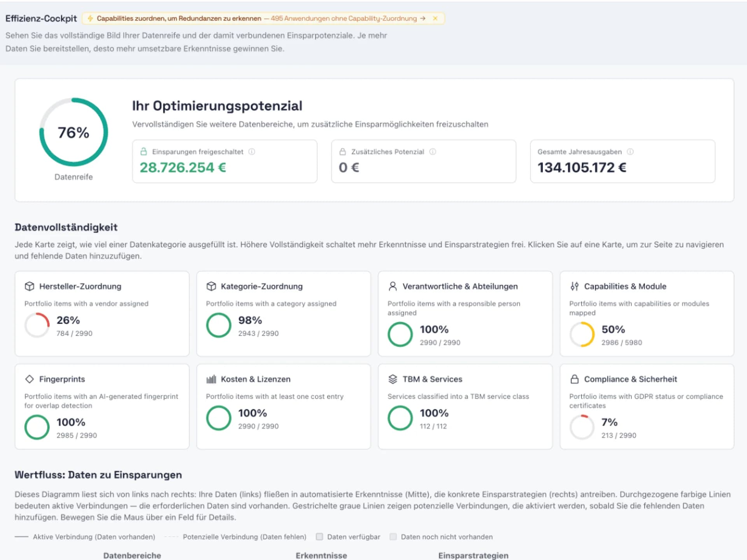747x560 pixels.
Task: Open the Capabilities & Module card title
Action: (625, 286)
